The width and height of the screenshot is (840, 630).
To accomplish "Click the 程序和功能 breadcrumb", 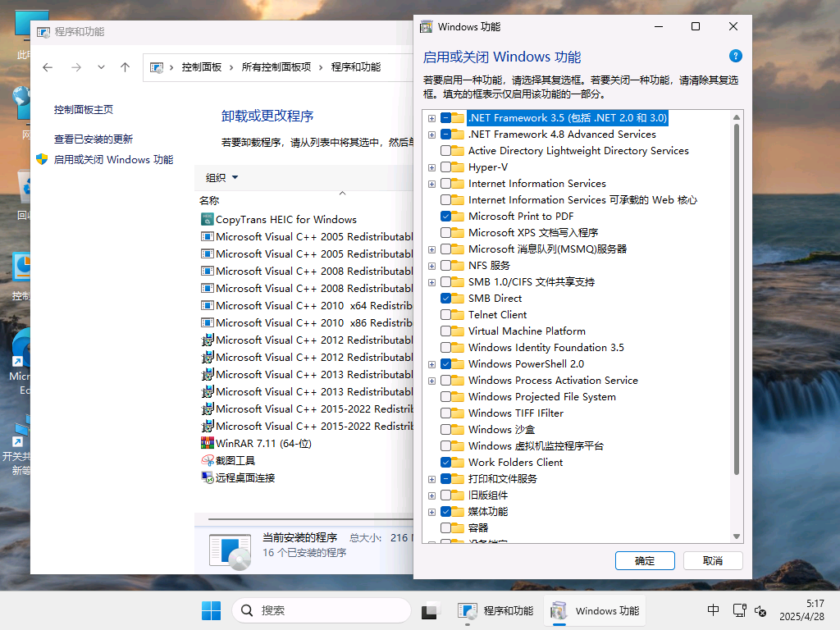I will [x=356, y=67].
